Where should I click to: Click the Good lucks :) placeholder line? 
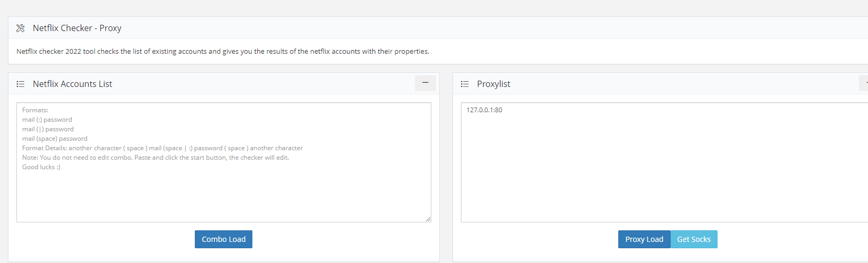click(41, 167)
